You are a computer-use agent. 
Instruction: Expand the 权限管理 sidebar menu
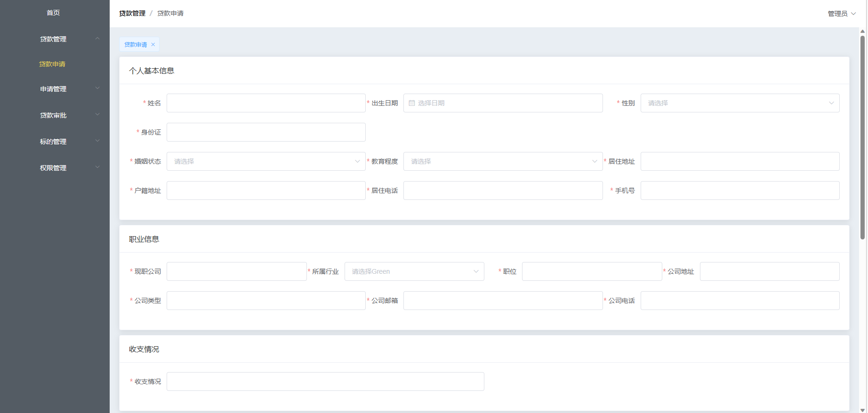[x=55, y=168]
